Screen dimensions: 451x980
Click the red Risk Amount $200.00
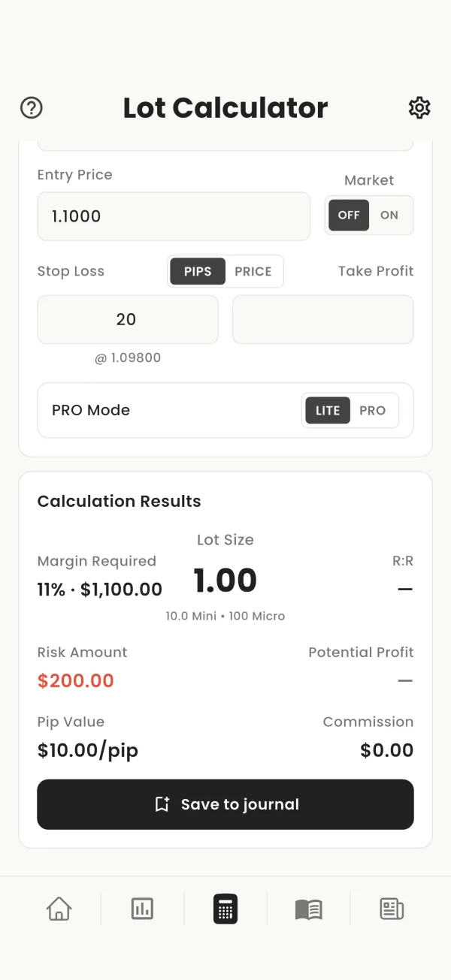(x=76, y=681)
